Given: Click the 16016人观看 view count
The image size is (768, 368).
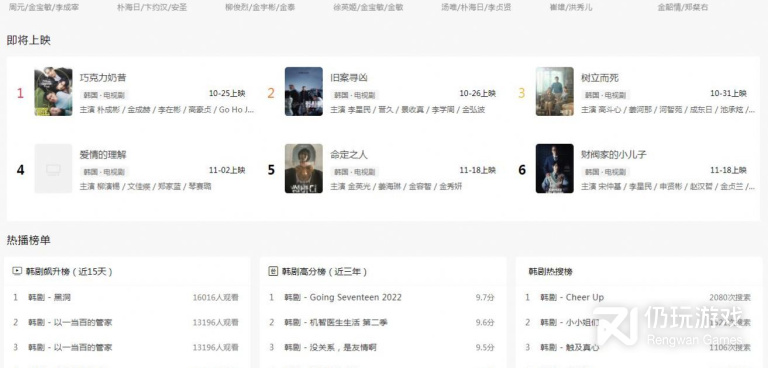Looking at the screenshot, I should (x=216, y=297).
